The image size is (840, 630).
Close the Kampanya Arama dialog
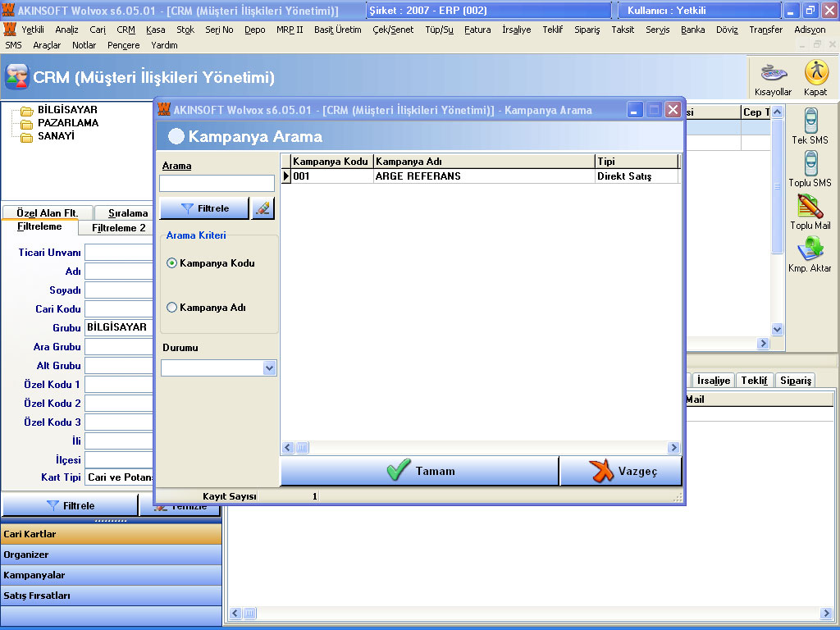click(673, 111)
